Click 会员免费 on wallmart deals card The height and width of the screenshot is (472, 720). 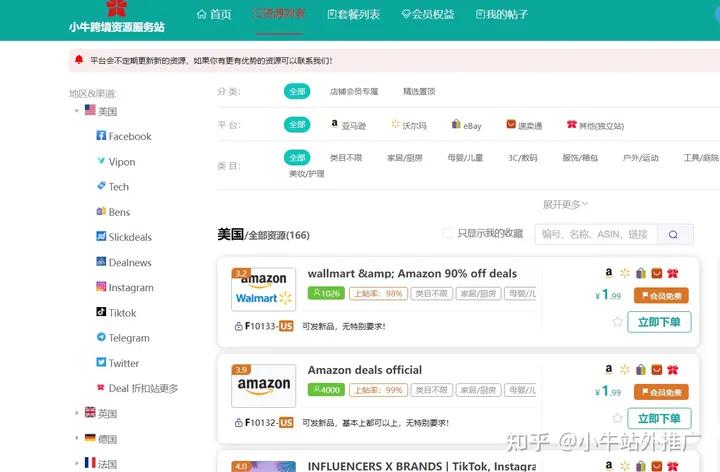click(661, 296)
